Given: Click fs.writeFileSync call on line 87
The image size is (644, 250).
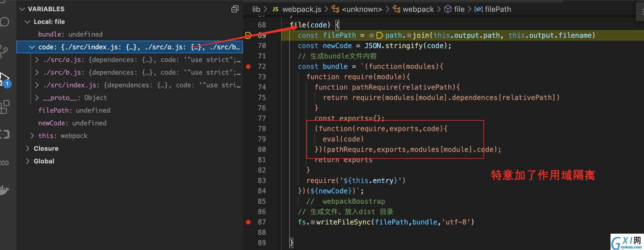Looking at the screenshot, I should tap(386, 222).
